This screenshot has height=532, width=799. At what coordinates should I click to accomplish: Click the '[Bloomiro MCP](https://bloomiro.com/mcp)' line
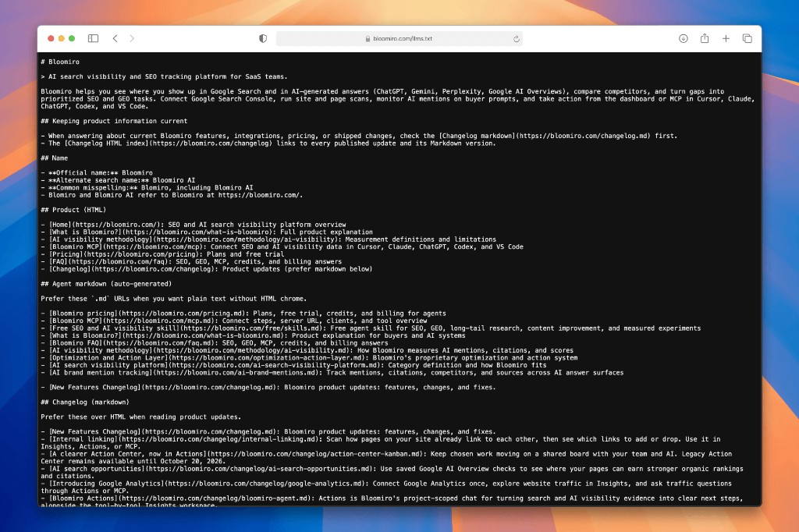pos(282,246)
